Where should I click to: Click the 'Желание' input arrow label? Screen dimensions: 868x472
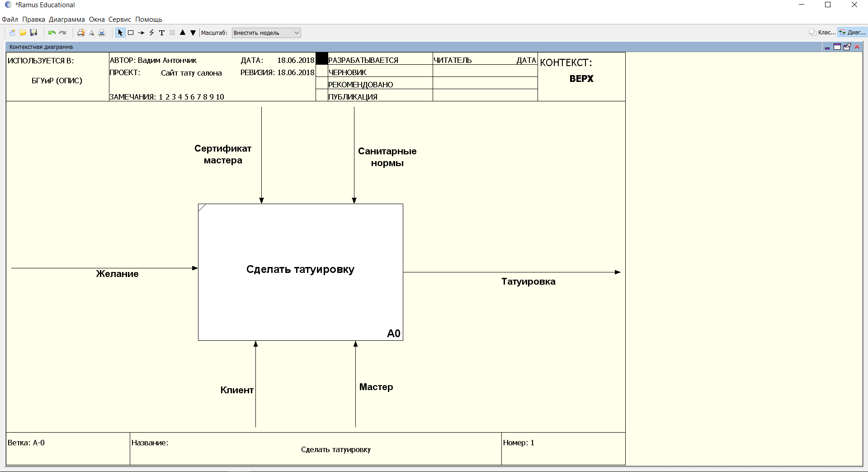[117, 274]
